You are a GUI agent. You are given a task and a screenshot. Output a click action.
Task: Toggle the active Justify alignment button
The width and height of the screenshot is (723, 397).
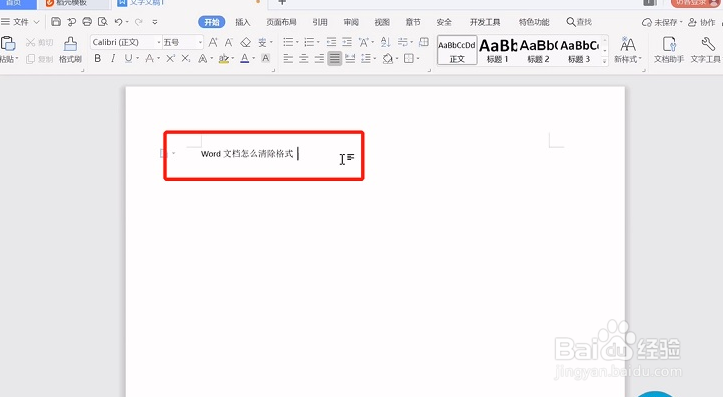point(335,59)
